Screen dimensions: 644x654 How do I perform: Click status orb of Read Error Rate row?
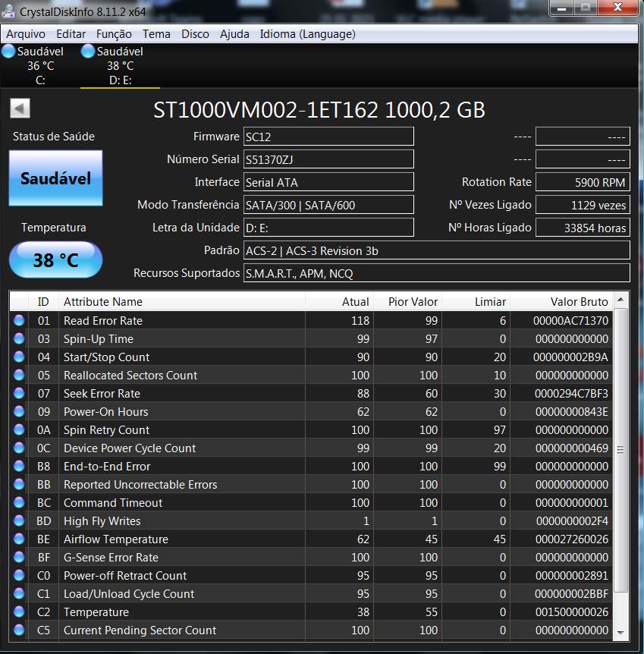coord(19,320)
